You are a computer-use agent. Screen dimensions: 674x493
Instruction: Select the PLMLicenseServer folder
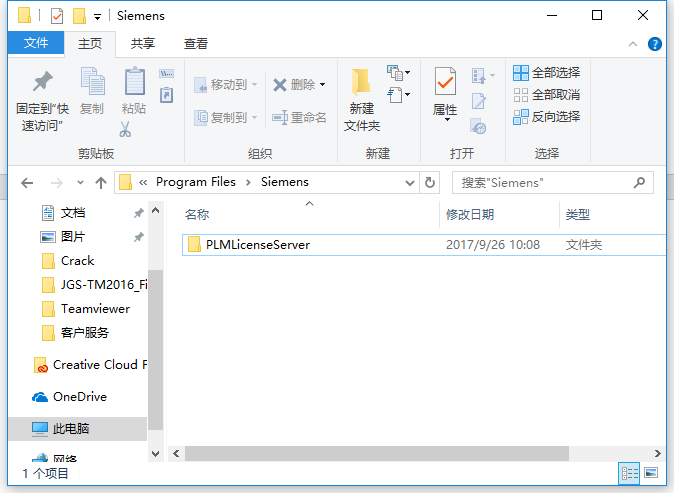point(424,245)
